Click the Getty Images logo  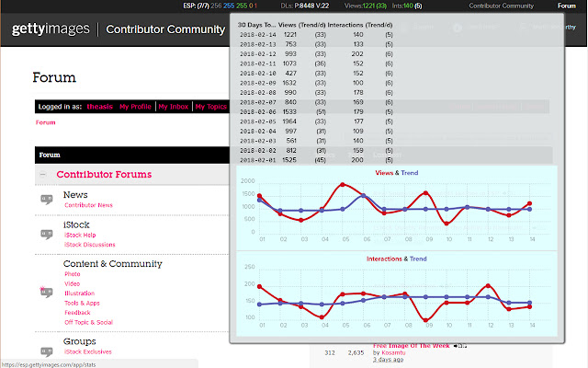[51, 29]
